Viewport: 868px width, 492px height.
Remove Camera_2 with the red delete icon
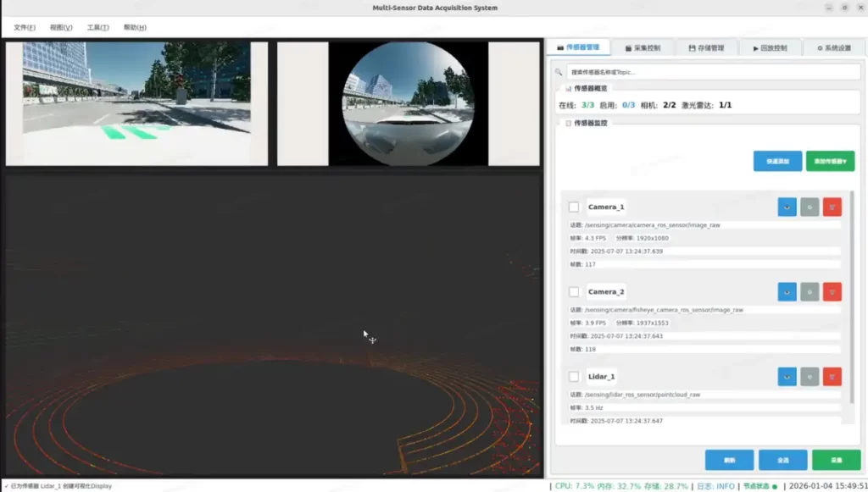[x=832, y=291]
